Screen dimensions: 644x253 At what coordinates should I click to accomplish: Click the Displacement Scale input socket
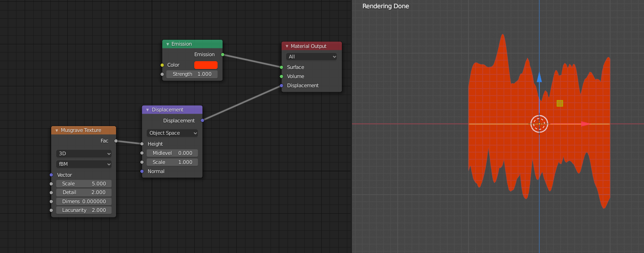(142, 162)
